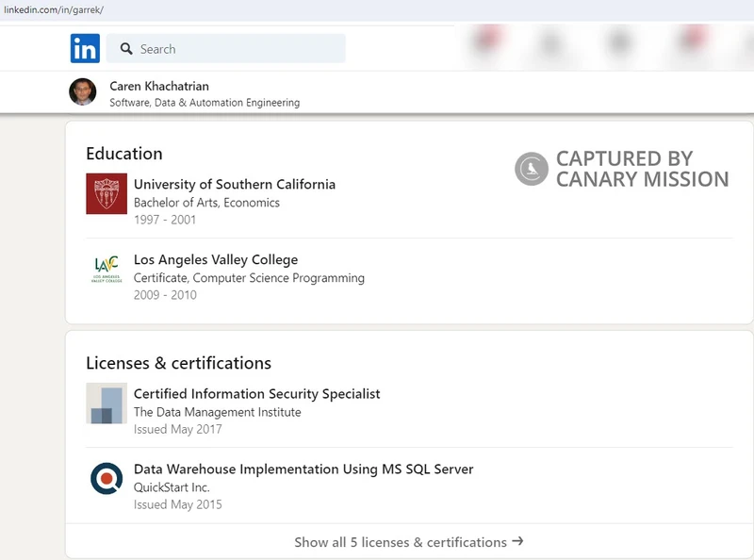Viewport: 754px width, 560px height.
Task: Click the QuickStart Inc. logo
Action: (x=107, y=479)
